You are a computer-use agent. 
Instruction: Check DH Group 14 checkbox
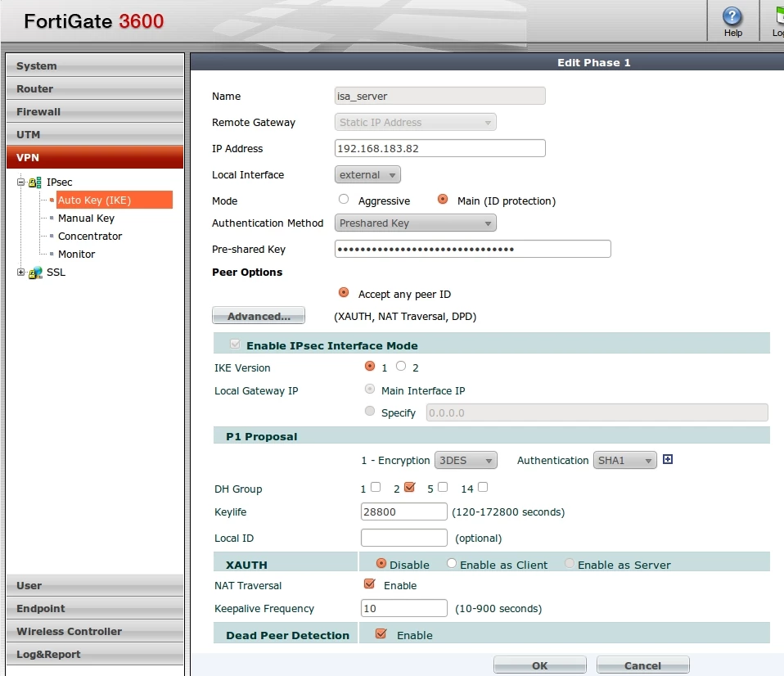(483, 487)
